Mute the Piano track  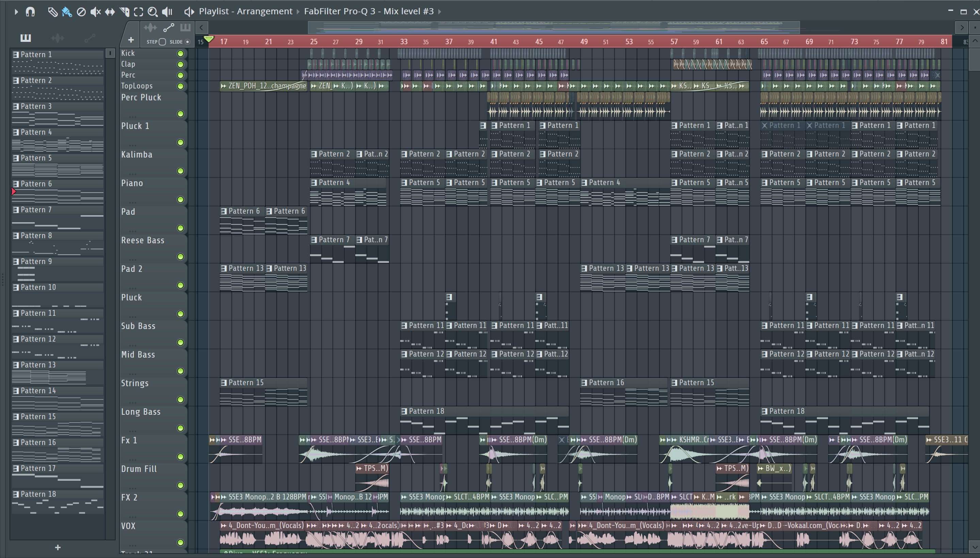(180, 199)
